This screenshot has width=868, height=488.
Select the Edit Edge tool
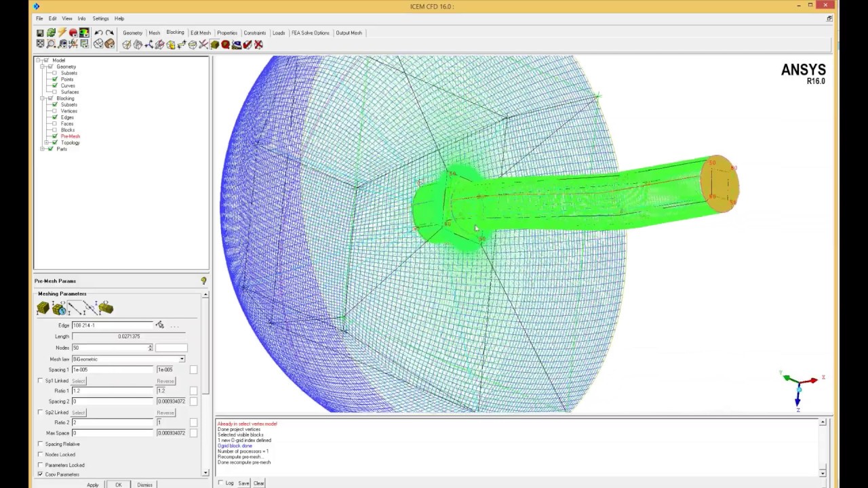tap(203, 45)
